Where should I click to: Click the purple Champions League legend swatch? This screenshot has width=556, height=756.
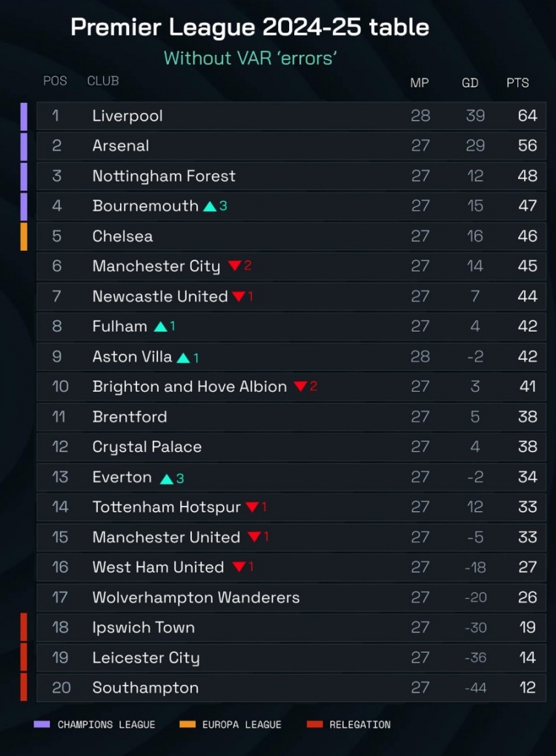42,724
